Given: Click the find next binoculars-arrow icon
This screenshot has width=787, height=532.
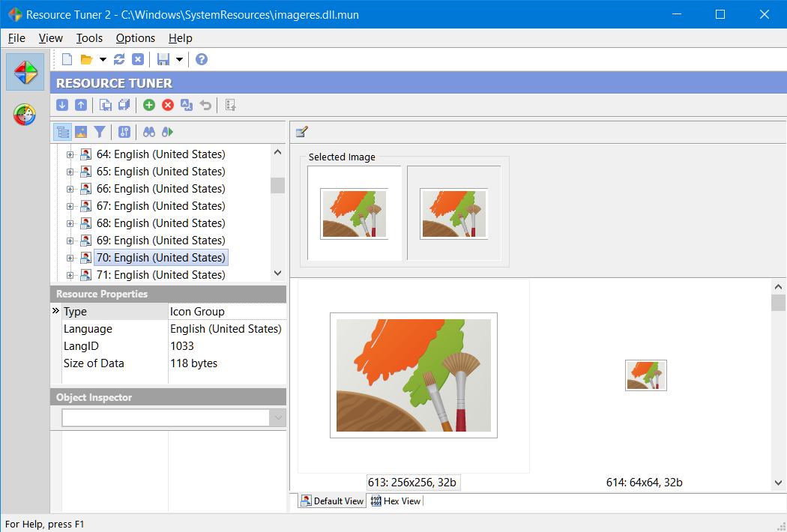Looking at the screenshot, I should (168, 132).
